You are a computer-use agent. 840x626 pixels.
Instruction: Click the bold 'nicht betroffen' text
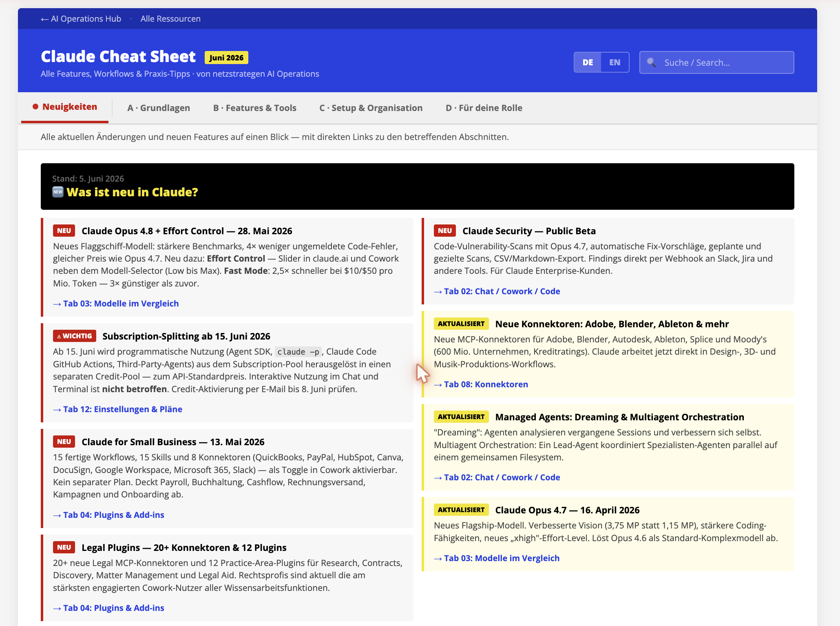click(135, 389)
